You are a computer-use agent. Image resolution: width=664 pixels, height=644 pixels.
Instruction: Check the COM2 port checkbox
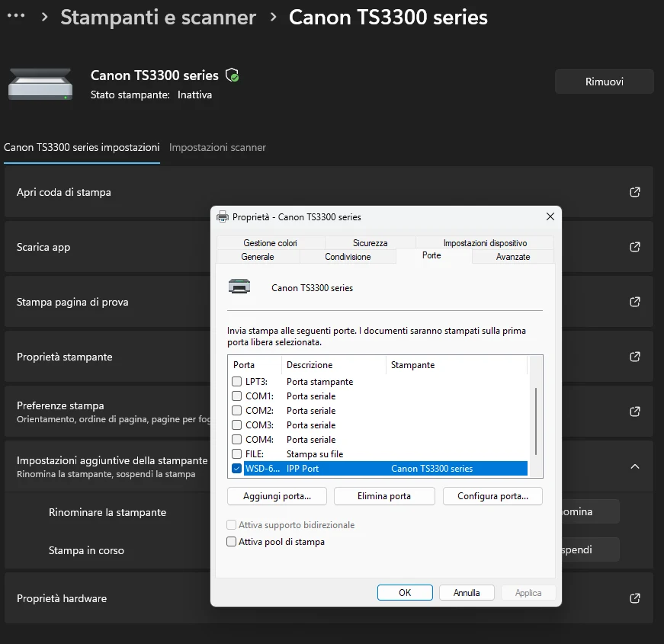pos(237,410)
